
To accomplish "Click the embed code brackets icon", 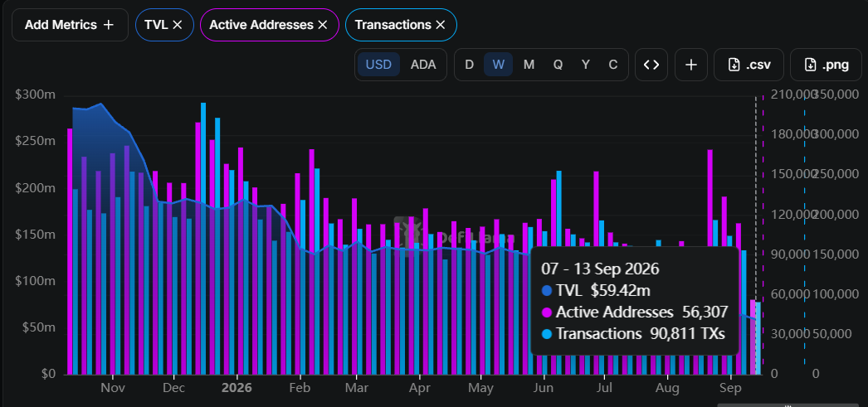I will [651, 65].
